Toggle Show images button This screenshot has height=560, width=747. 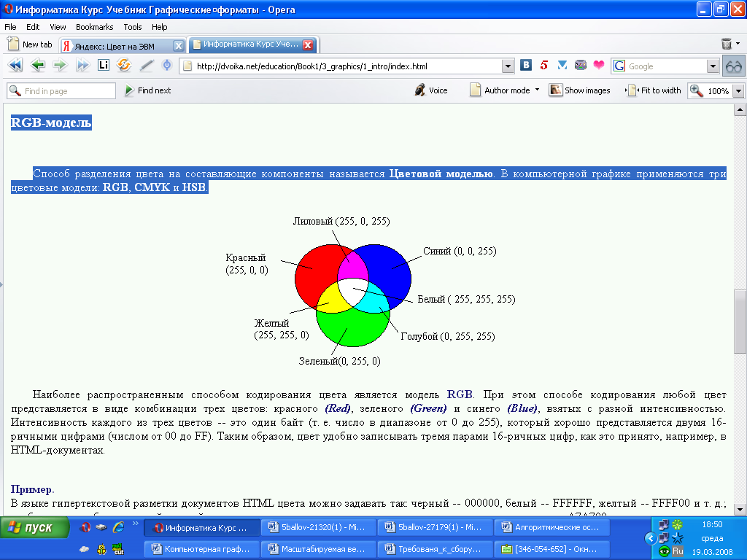click(x=579, y=90)
